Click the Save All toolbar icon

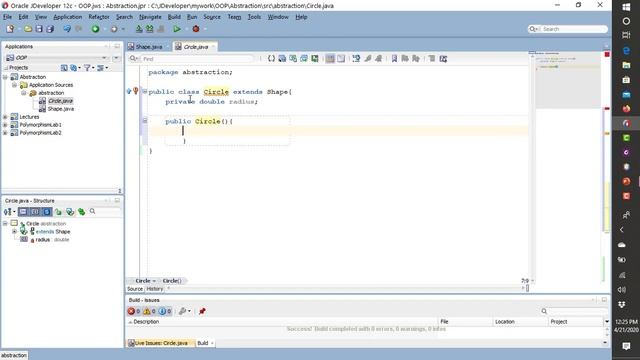click(50, 29)
